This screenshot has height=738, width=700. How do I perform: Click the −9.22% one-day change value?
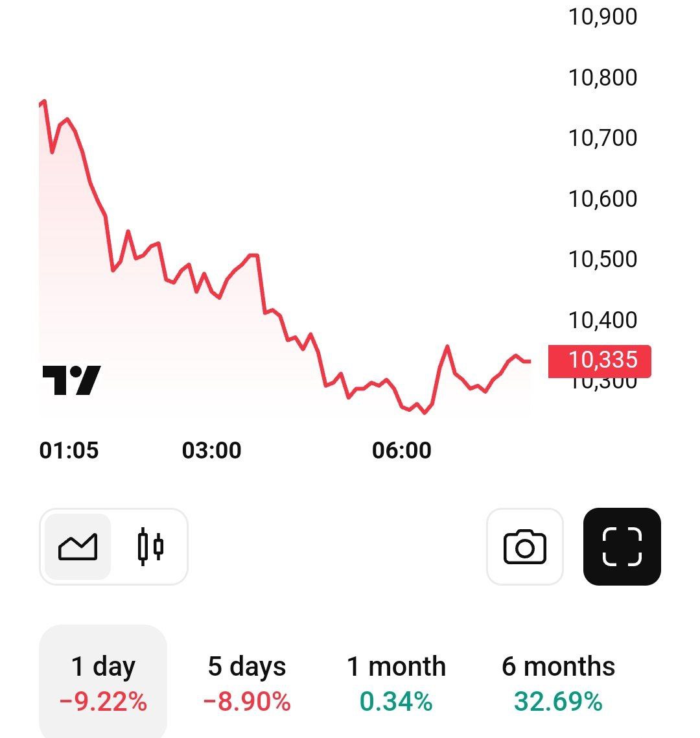(x=103, y=702)
